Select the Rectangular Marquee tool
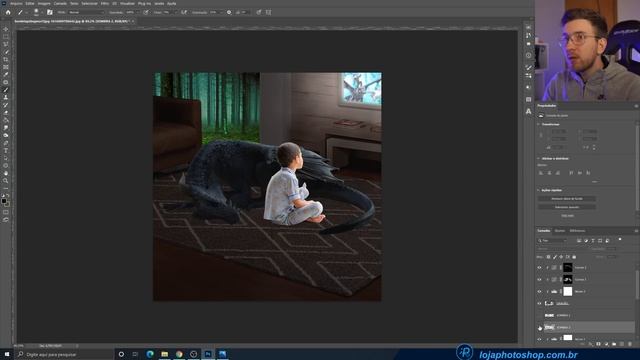This screenshot has height=360, width=640. pyautogui.click(x=6, y=37)
